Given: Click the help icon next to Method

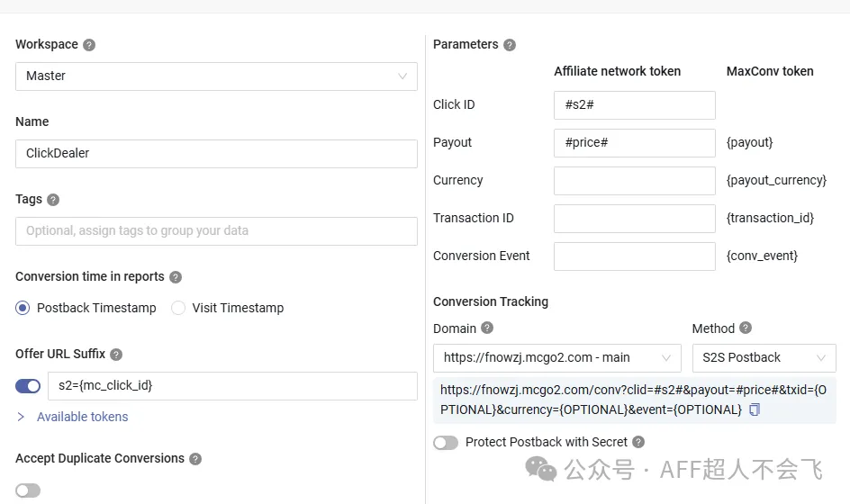Looking at the screenshot, I should [746, 328].
